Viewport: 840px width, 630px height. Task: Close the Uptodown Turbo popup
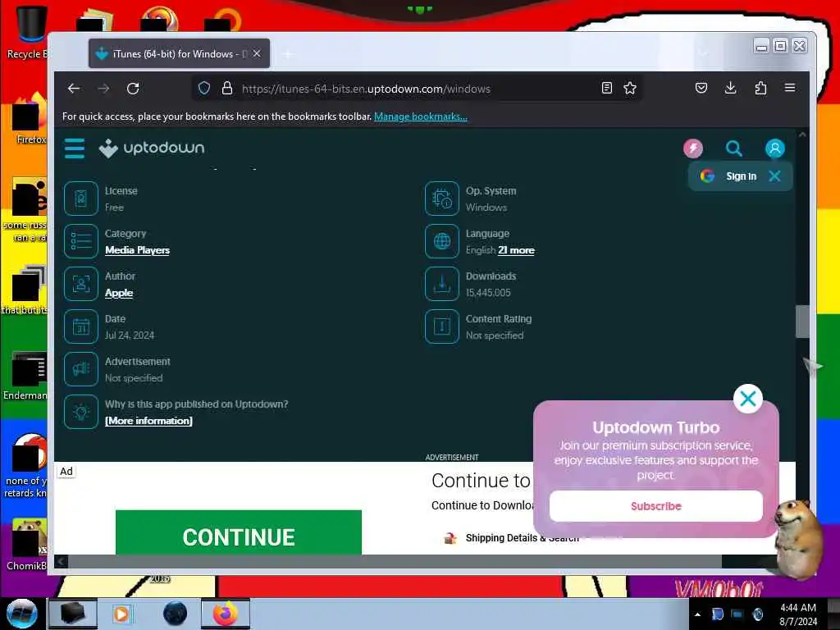tap(748, 399)
